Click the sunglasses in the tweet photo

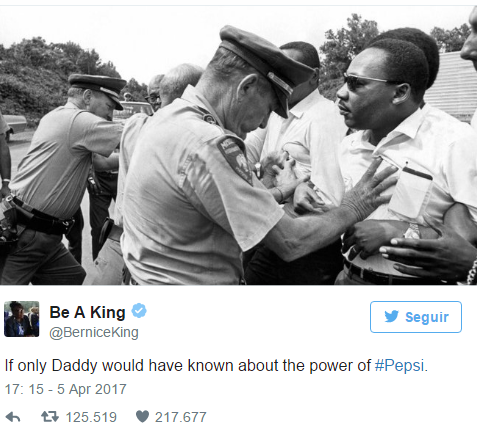pos(365,81)
